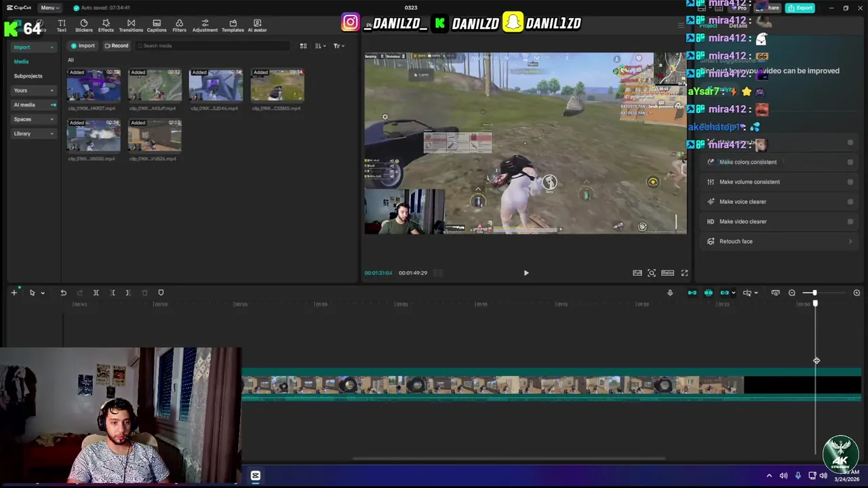This screenshot has height=488, width=868.
Task: Select the clip ending HKR3T.mp4 thumbnail
Action: tap(94, 85)
